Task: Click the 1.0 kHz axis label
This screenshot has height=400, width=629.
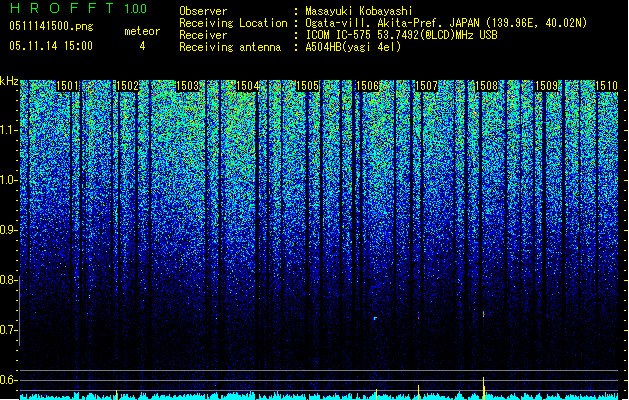Action: [x=8, y=180]
